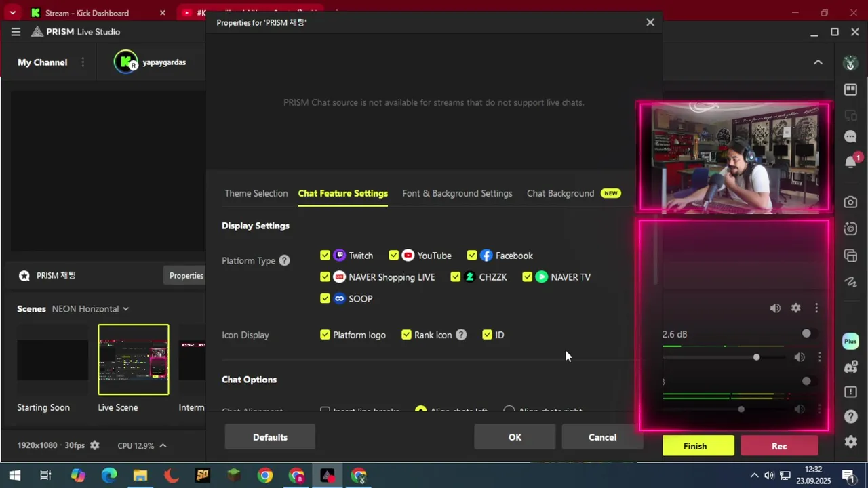868x488 pixels.
Task: Click the webcam preview in PRISM
Action: (734, 157)
